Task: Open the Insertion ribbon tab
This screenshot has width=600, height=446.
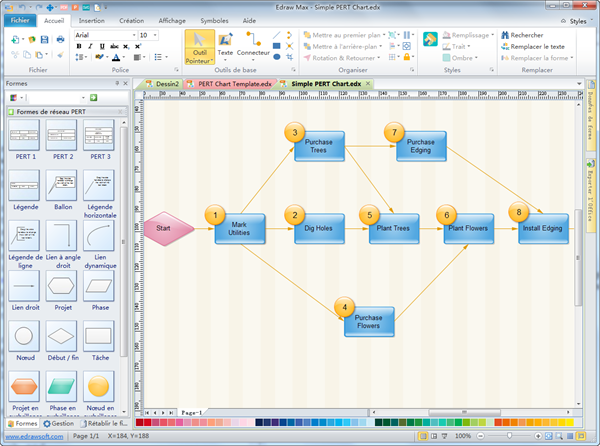Action: pyautogui.click(x=91, y=20)
